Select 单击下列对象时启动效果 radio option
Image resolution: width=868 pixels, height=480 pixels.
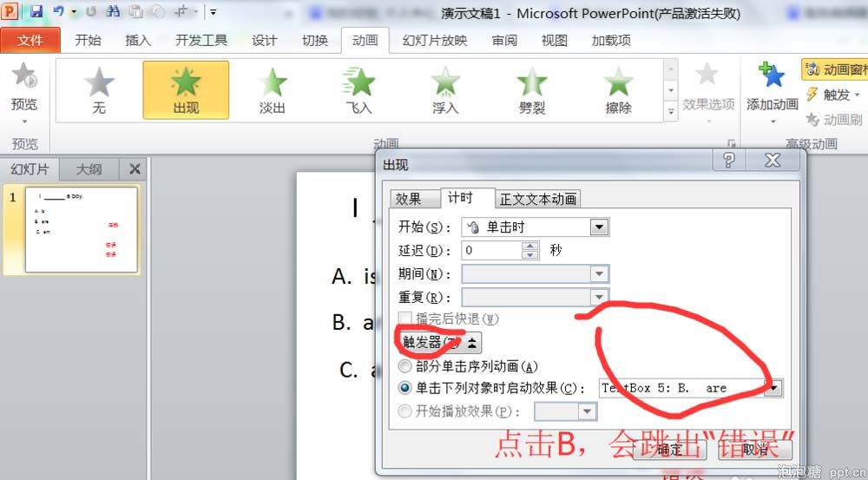[405, 388]
